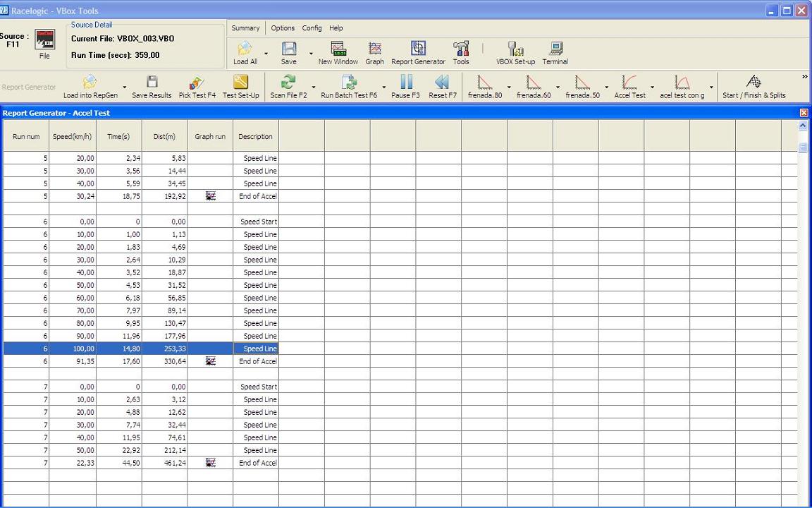Image resolution: width=812 pixels, height=508 pixels.
Task: Select the cell with distance 192,92
Action: point(165,196)
